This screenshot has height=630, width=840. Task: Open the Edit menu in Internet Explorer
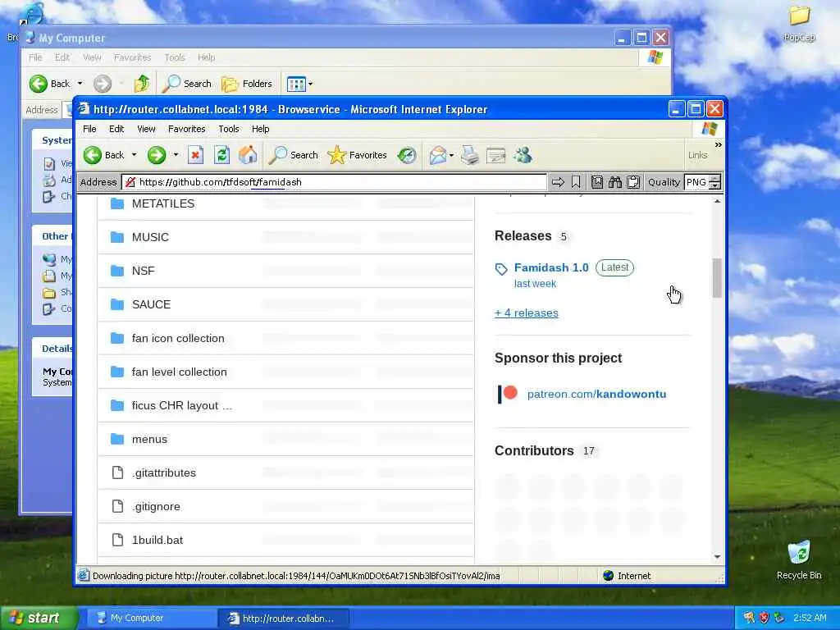point(116,129)
